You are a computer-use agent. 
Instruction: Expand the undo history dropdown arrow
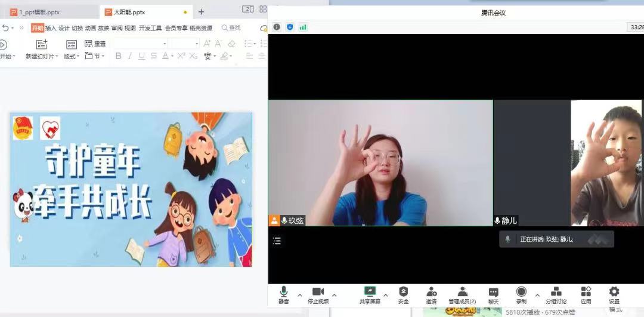(x=13, y=28)
